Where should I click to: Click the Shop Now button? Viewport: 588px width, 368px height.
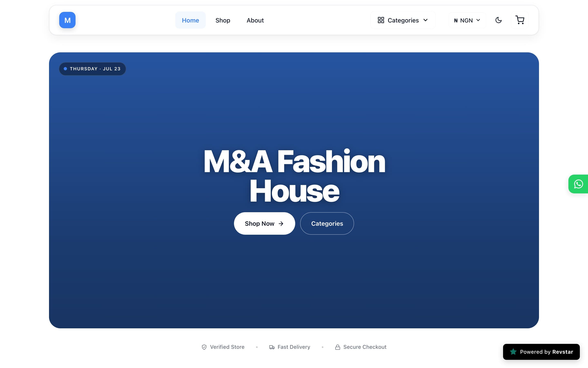point(264,223)
